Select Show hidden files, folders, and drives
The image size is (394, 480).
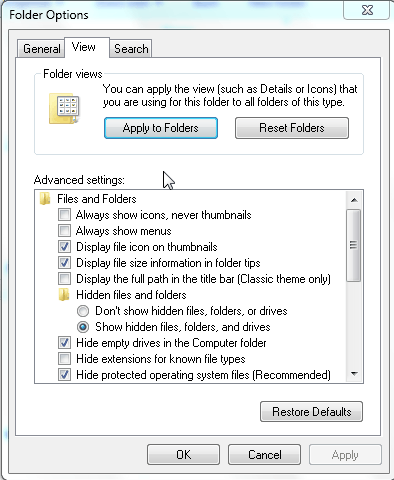click(83, 327)
